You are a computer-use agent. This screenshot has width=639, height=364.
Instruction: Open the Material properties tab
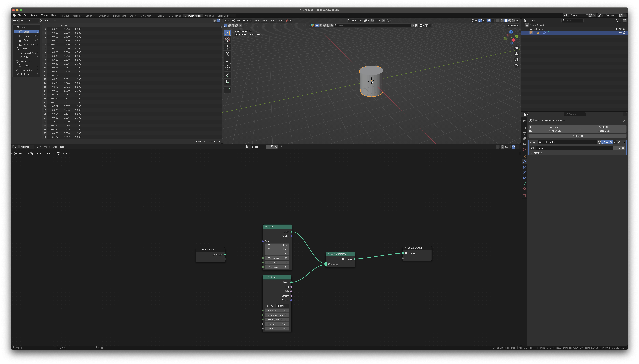(524, 189)
